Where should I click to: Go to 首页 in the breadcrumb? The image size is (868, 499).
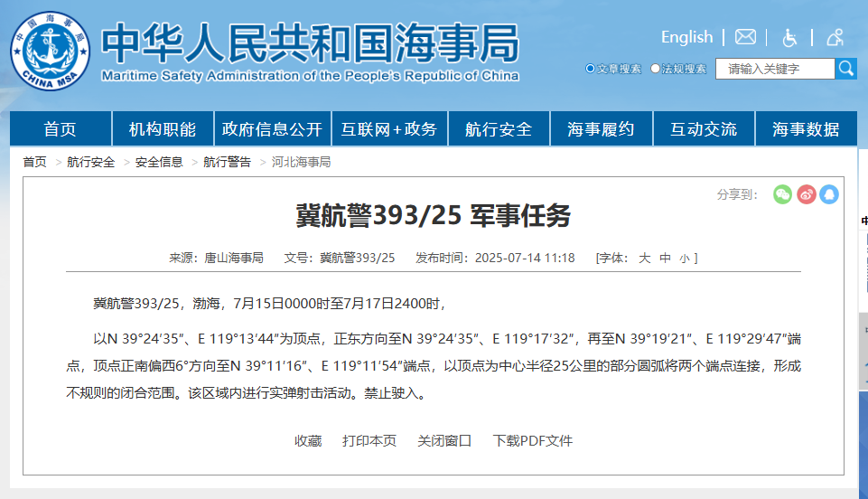click(x=34, y=162)
